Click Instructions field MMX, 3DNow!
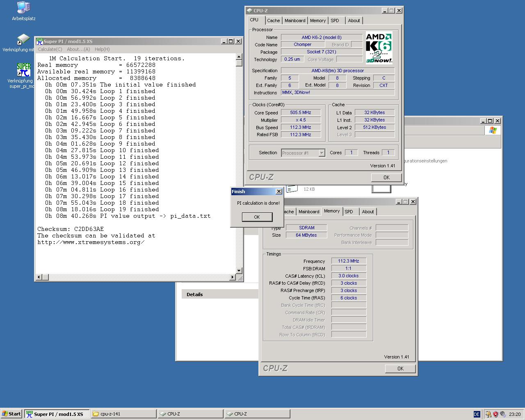 tap(338, 92)
